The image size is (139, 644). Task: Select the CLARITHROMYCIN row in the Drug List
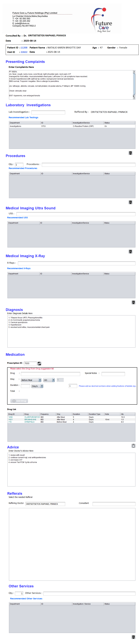click(32, 417)
